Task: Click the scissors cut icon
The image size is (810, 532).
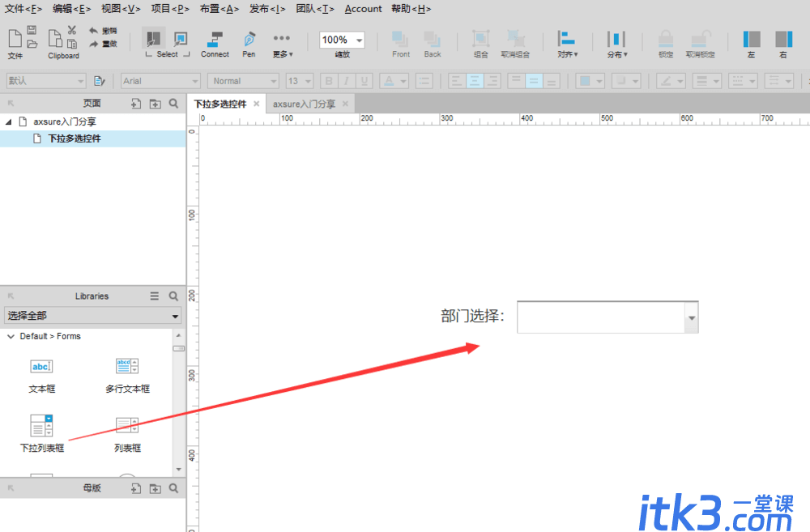Action: [x=72, y=30]
